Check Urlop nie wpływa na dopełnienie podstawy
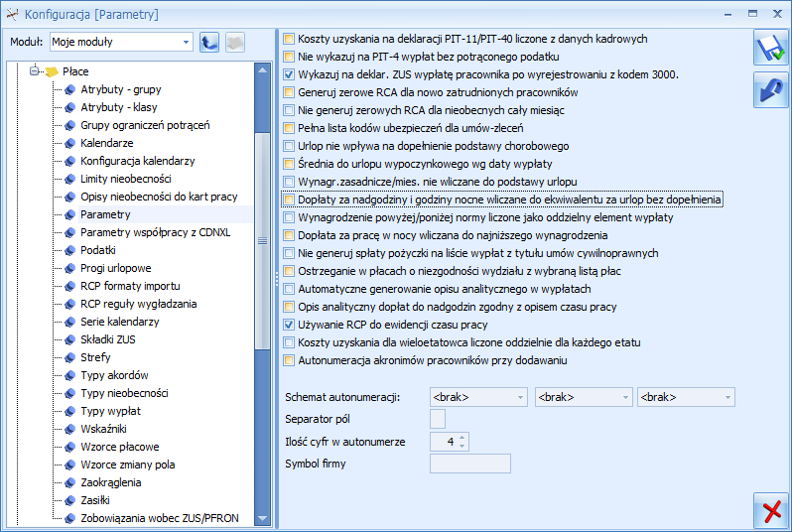The image size is (792, 532). coord(289,146)
